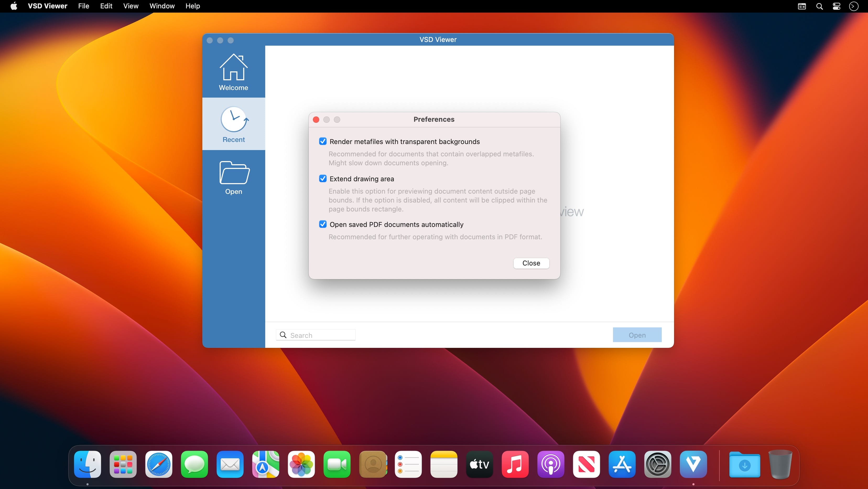Click the circled arrow icon in menu bar
This screenshot has height=489, width=868.
pos(854,6)
